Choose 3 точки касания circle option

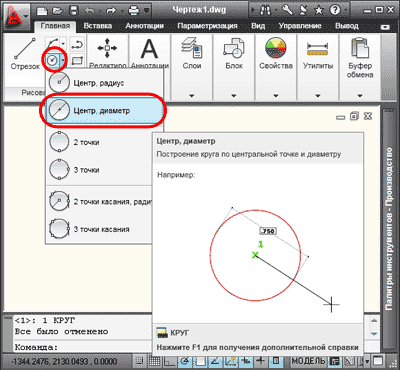99,229
